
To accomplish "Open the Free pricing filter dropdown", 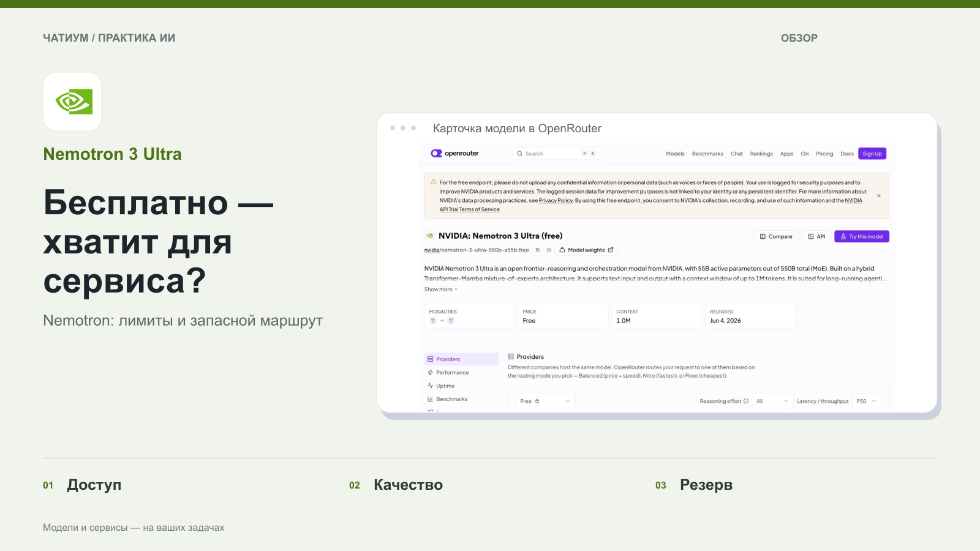I will pos(545,401).
